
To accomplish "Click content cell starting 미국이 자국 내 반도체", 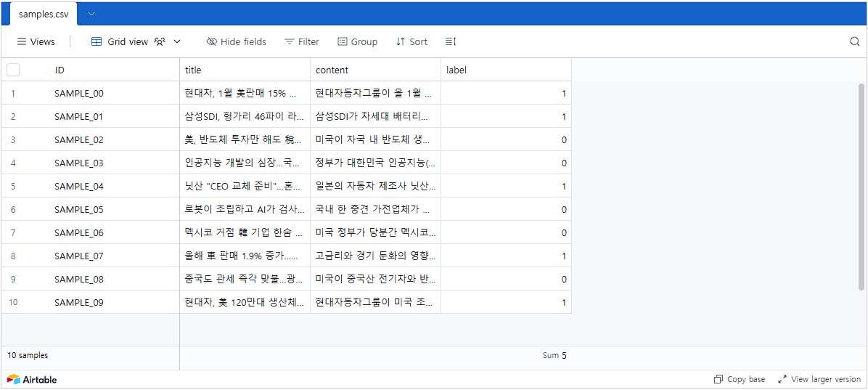I will click(x=375, y=140).
